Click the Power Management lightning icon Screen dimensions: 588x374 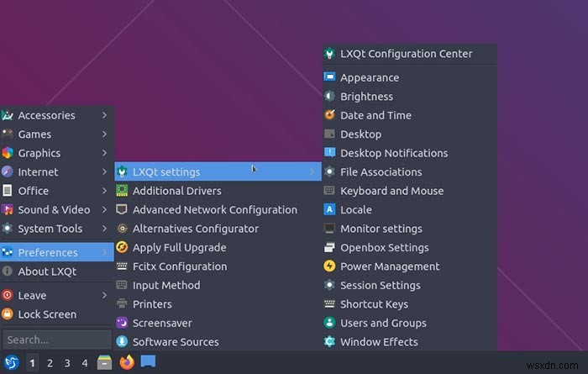[x=329, y=266]
